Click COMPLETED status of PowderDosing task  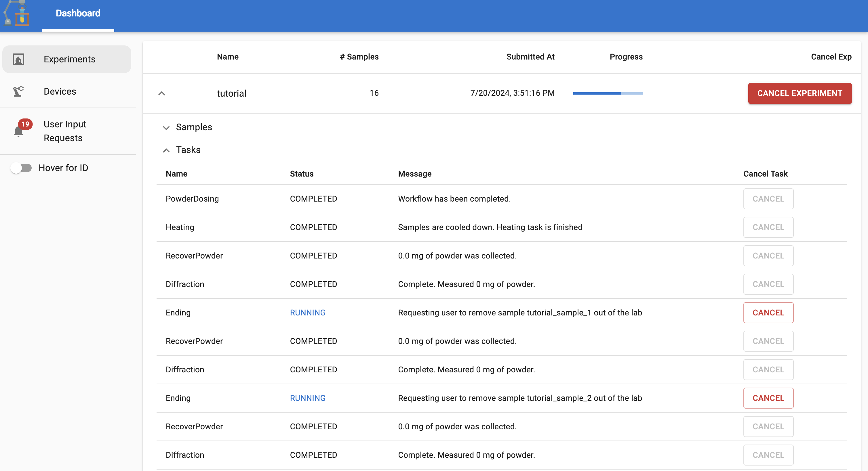click(313, 199)
